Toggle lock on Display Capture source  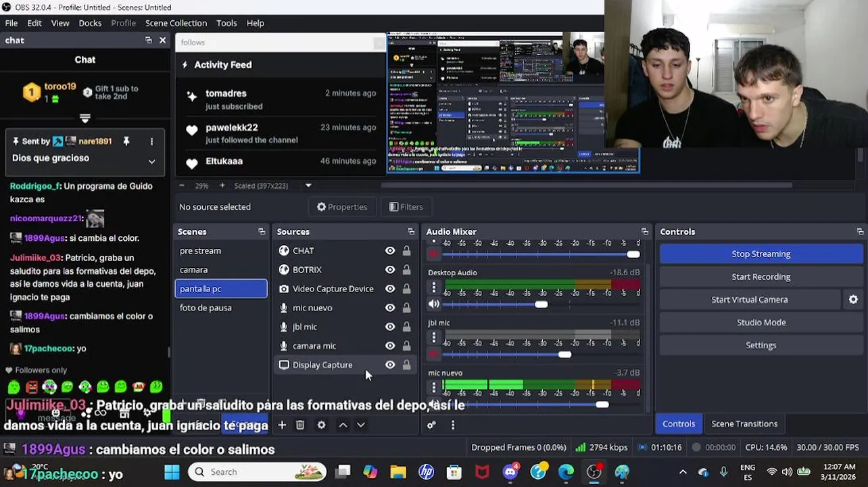click(406, 365)
